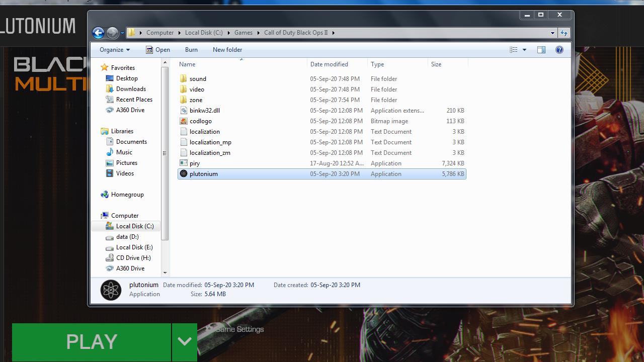Click navigation pane scroll up arrow

point(165,63)
